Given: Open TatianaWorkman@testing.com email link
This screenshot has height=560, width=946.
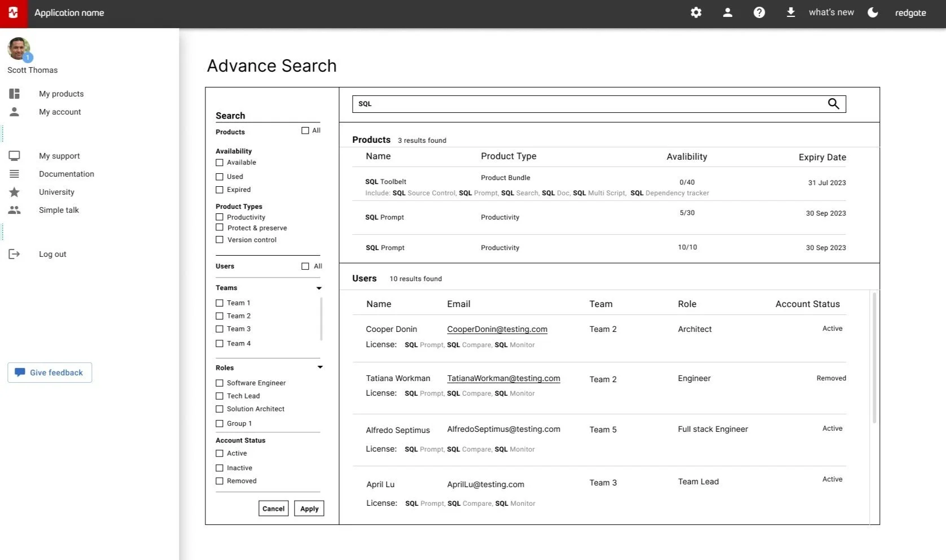Looking at the screenshot, I should 503,378.
